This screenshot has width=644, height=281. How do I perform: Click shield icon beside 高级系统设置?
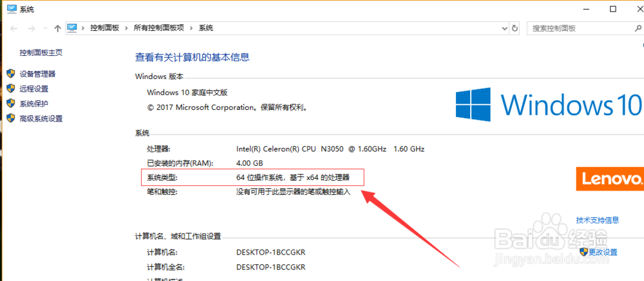coord(11,118)
